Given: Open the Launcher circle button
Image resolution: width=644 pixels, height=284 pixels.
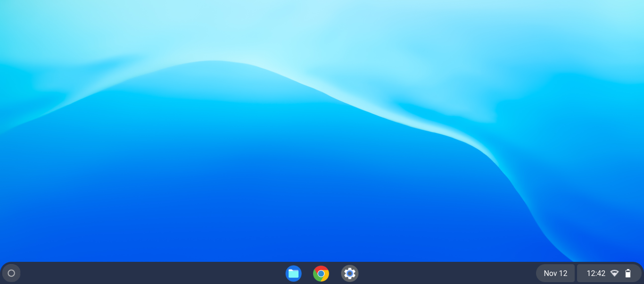Looking at the screenshot, I should click(x=11, y=273).
